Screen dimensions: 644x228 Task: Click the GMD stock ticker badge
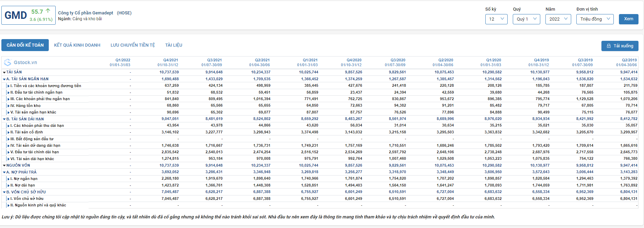[16, 15]
